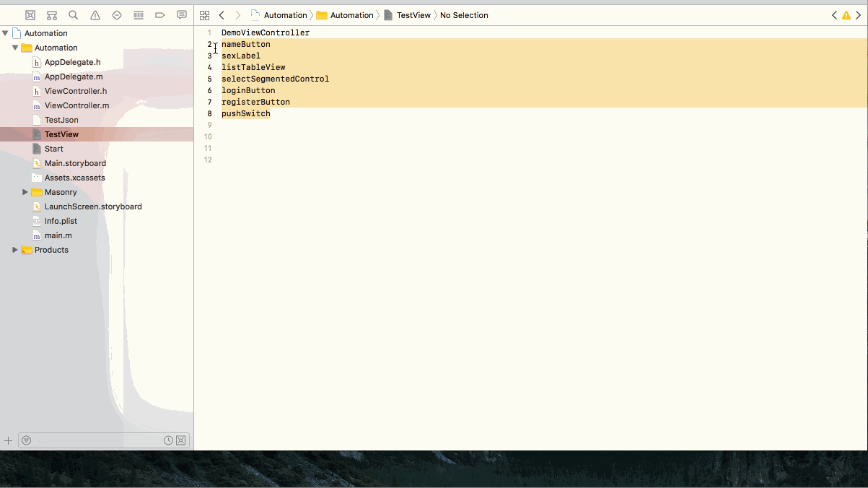Go forward in editor history
Screen dimensions: 868x488
click(238, 15)
